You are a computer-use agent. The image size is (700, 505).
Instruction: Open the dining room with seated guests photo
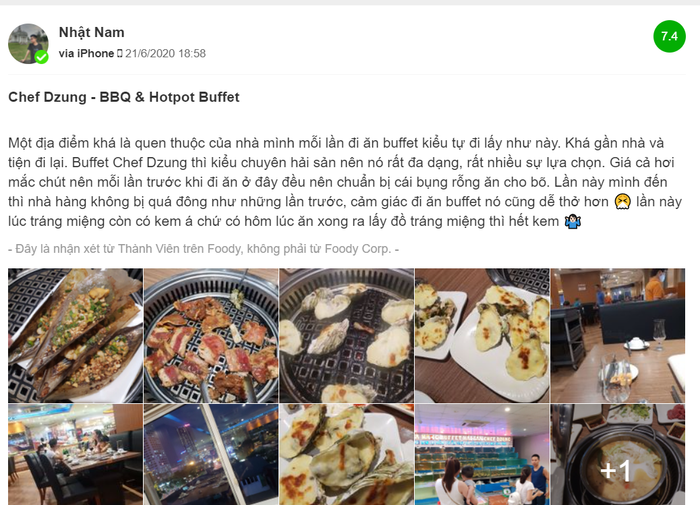point(75,455)
